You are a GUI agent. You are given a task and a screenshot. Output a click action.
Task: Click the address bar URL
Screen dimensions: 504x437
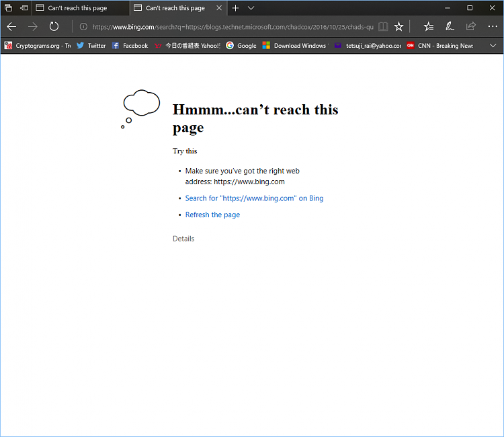pos(233,27)
